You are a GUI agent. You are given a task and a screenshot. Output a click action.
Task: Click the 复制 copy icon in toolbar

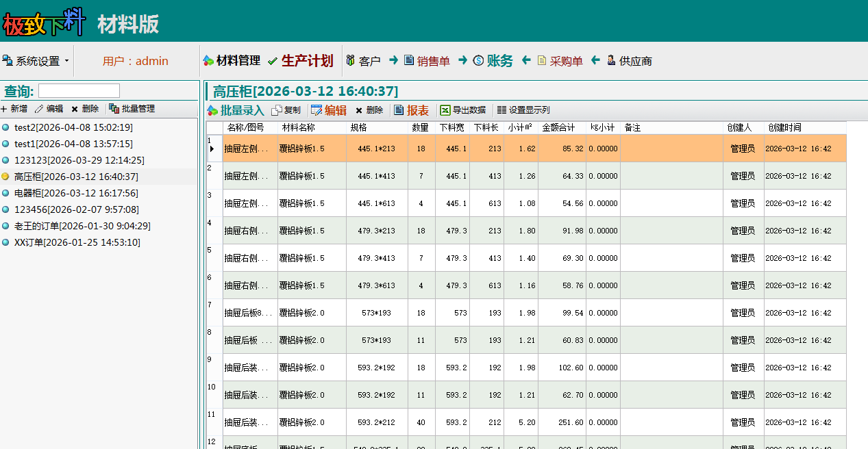[x=277, y=110]
